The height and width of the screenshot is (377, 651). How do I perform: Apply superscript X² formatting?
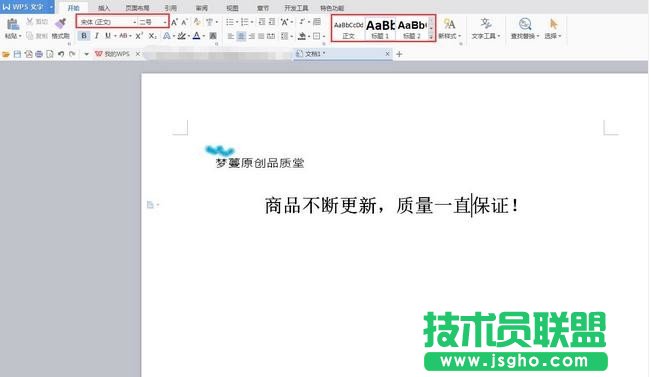[139, 36]
